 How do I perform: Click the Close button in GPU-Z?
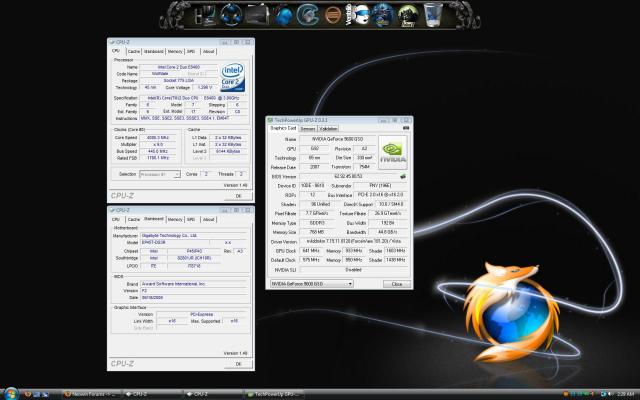pyautogui.click(x=397, y=284)
